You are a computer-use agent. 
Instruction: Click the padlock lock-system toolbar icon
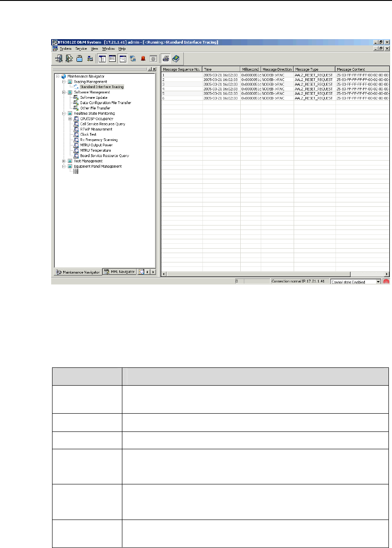pos(79,58)
